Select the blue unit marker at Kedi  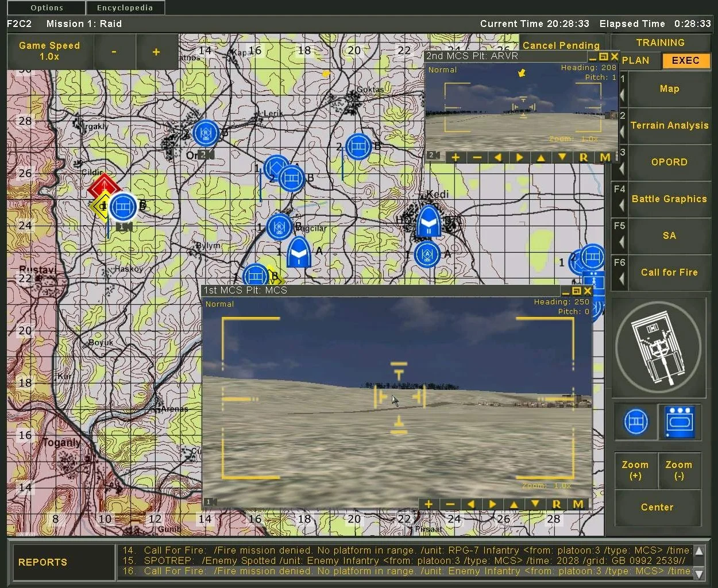429,222
